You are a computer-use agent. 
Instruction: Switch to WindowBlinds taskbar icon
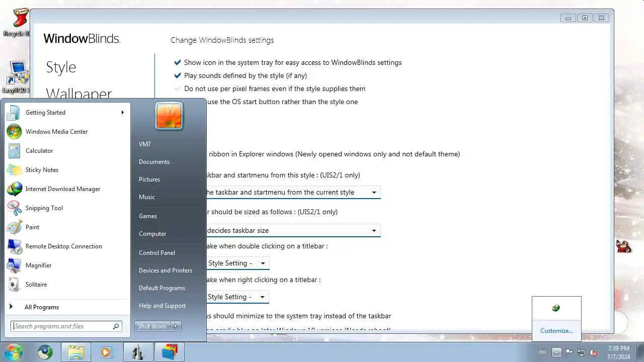pyautogui.click(x=169, y=352)
